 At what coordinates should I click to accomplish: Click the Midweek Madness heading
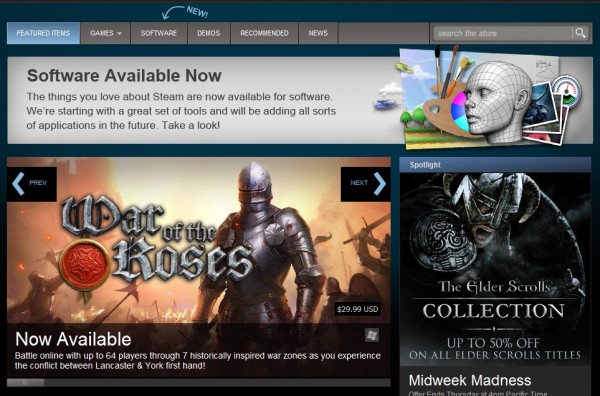click(470, 380)
